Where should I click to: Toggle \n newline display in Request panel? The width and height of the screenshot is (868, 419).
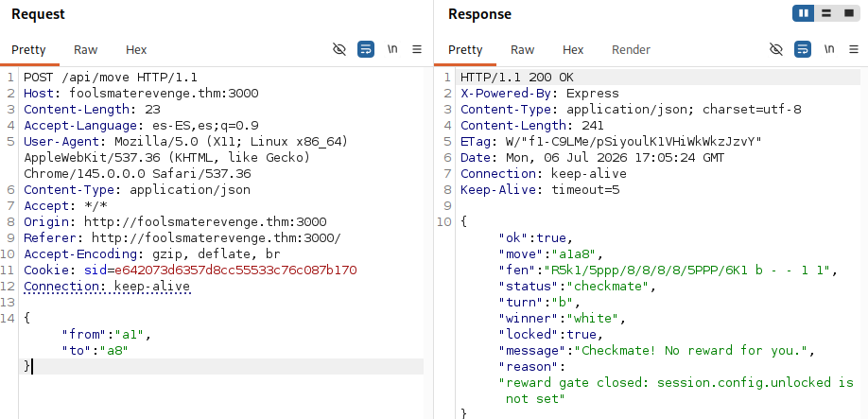(x=392, y=49)
